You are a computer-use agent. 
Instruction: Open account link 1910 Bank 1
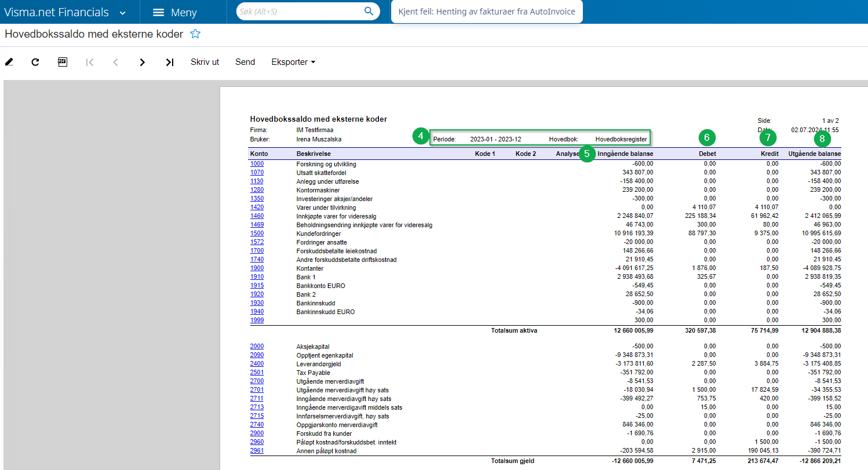click(x=257, y=277)
